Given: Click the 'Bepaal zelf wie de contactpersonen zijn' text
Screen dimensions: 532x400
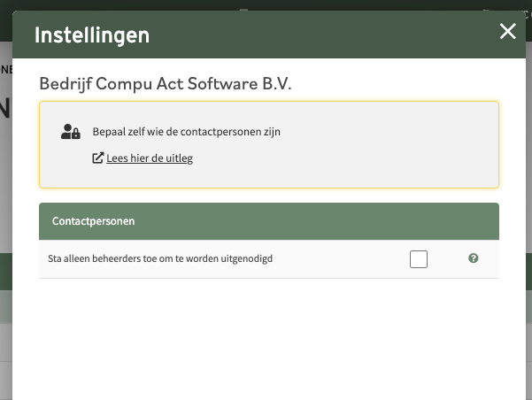Looking at the screenshot, I should click(x=186, y=132).
